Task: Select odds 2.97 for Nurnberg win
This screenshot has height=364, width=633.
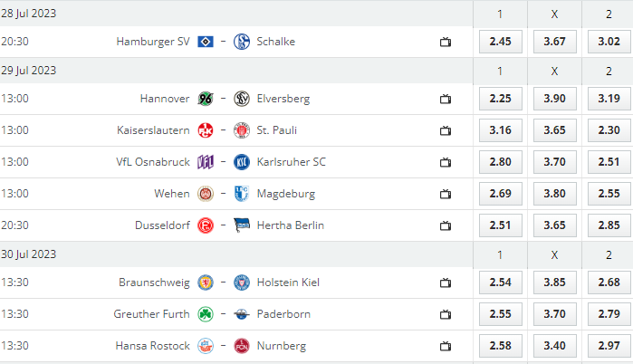Action: click(x=609, y=346)
